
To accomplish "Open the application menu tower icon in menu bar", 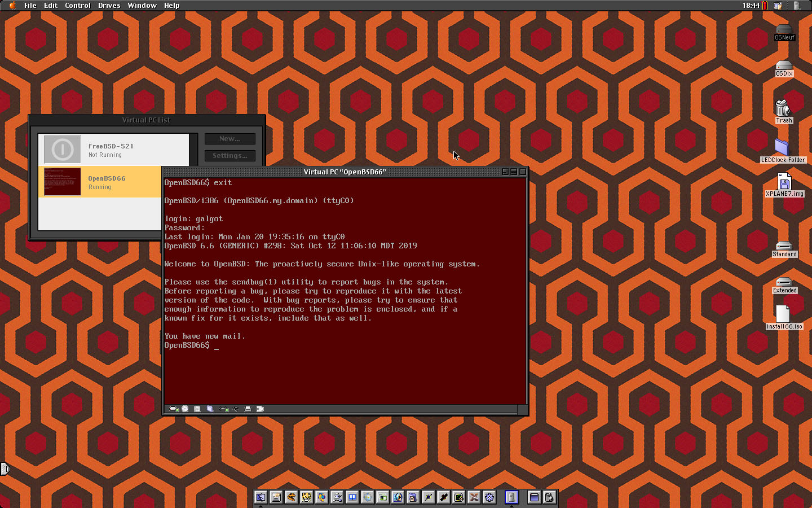I will coord(797,5).
